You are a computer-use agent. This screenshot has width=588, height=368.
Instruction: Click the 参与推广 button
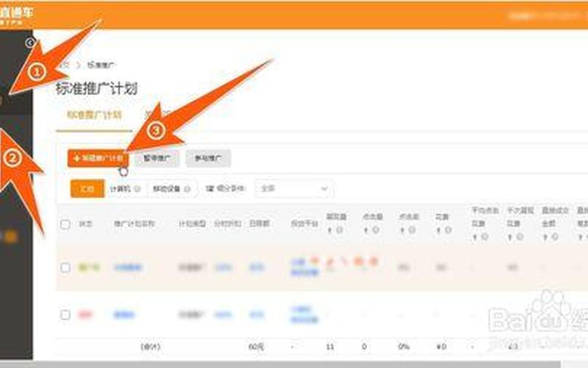[208, 158]
